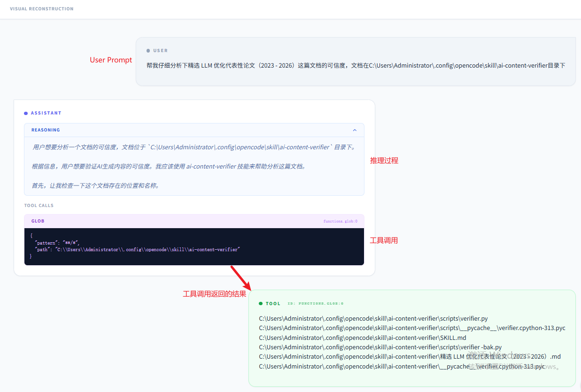Click the scripts\__pycache__\verifier.cpython-313.pyc path
This screenshot has height=392, width=581.
(x=412, y=328)
